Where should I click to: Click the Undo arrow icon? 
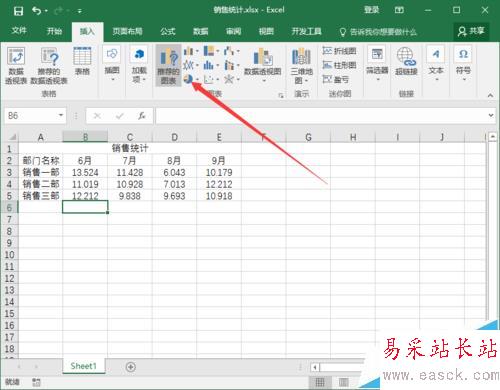click(x=36, y=11)
